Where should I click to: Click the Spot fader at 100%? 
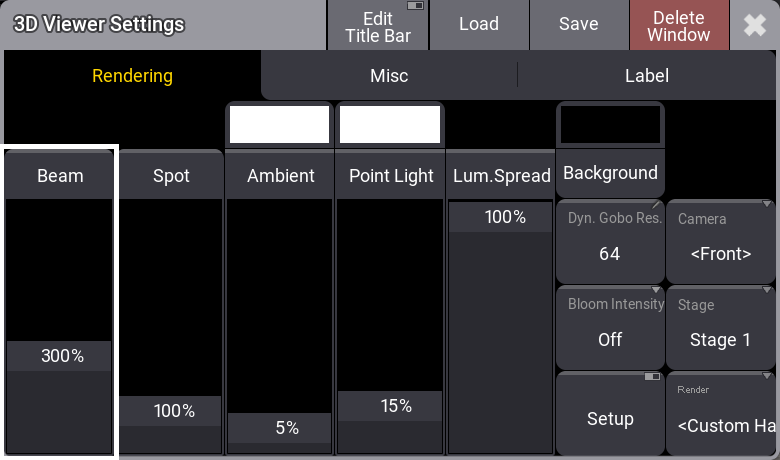[171, 411]
